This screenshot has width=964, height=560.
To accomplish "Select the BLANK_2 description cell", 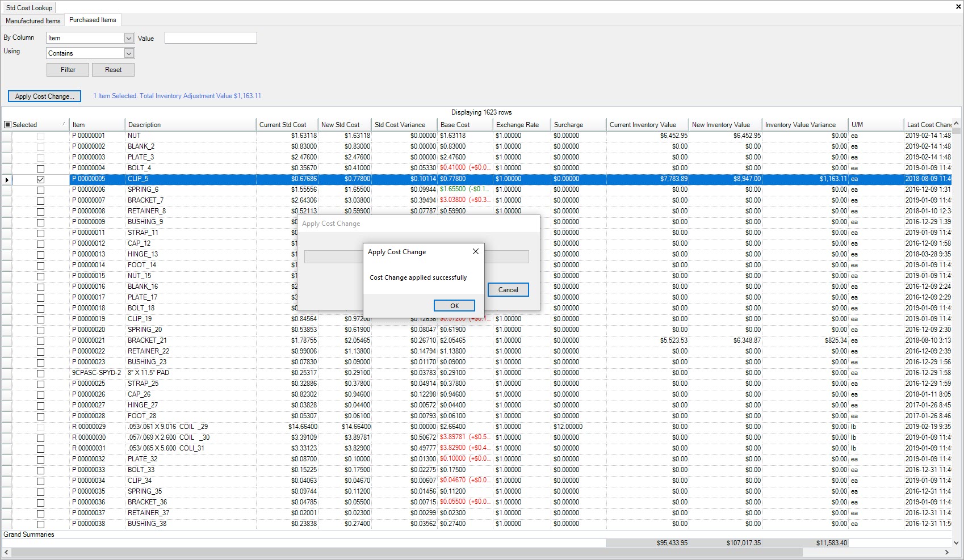I will (x=190, y=147).
